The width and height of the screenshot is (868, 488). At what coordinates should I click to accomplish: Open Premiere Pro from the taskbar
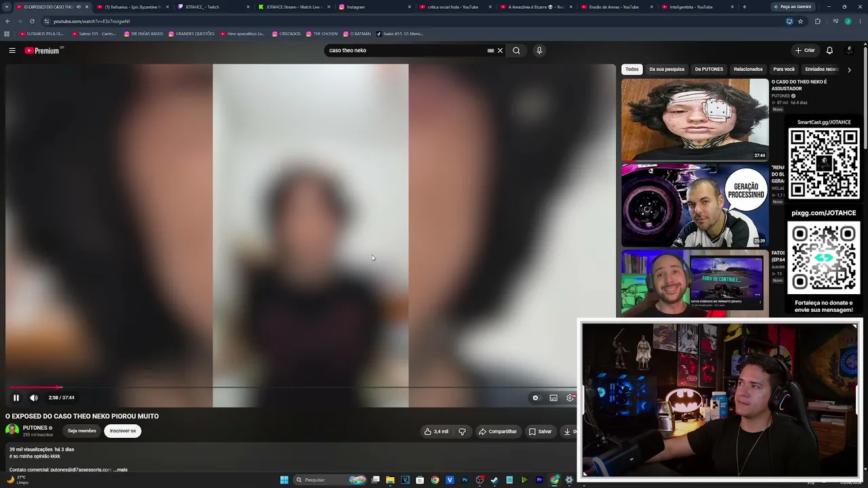pyautogui.click(x=539, y=480)
